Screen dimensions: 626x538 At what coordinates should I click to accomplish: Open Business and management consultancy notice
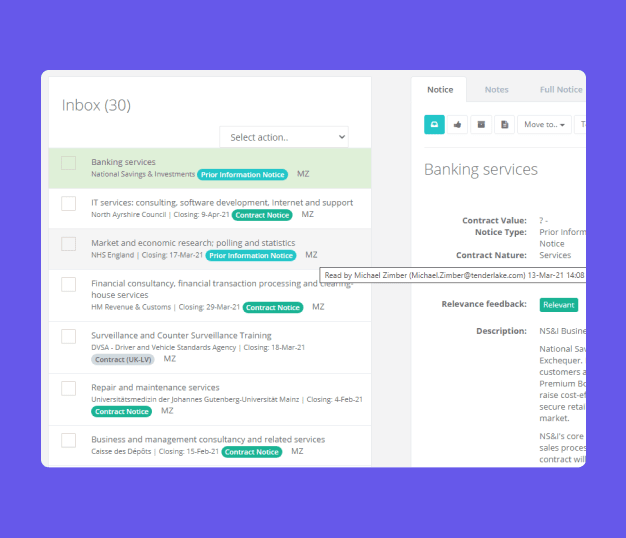click(x=208, y=439)
